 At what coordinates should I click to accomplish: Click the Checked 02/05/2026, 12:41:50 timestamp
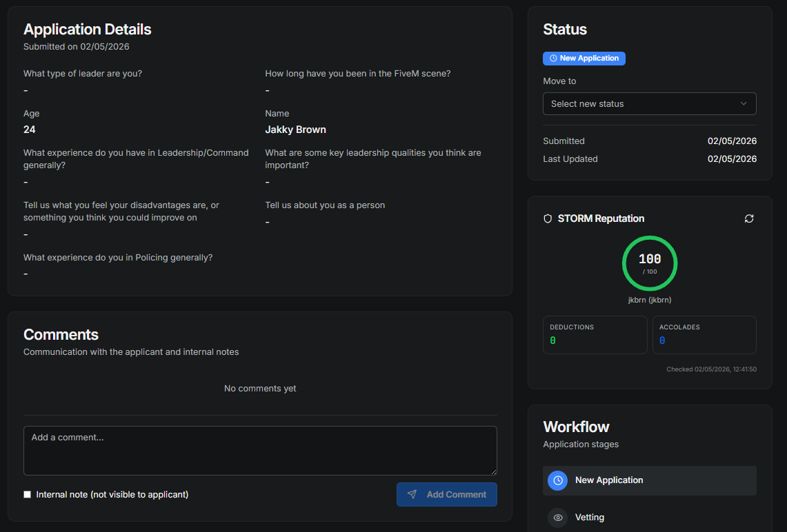(711, 369)
